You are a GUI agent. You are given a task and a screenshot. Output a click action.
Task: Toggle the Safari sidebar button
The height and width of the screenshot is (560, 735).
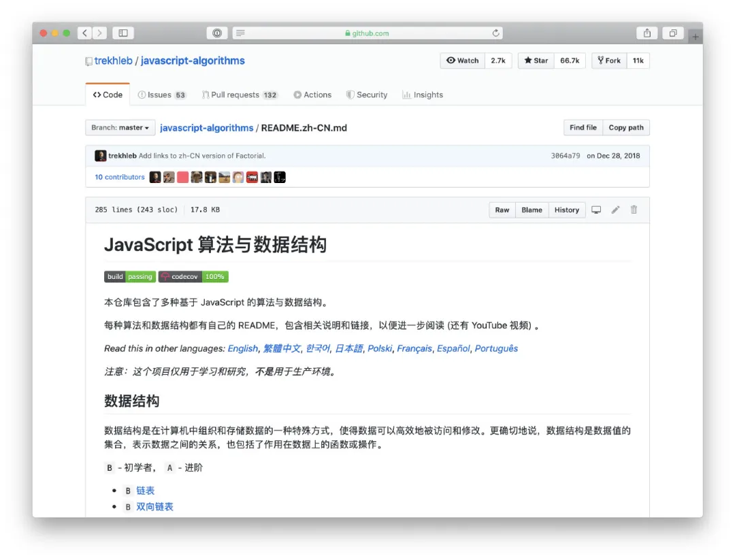[x=123, y=33]
